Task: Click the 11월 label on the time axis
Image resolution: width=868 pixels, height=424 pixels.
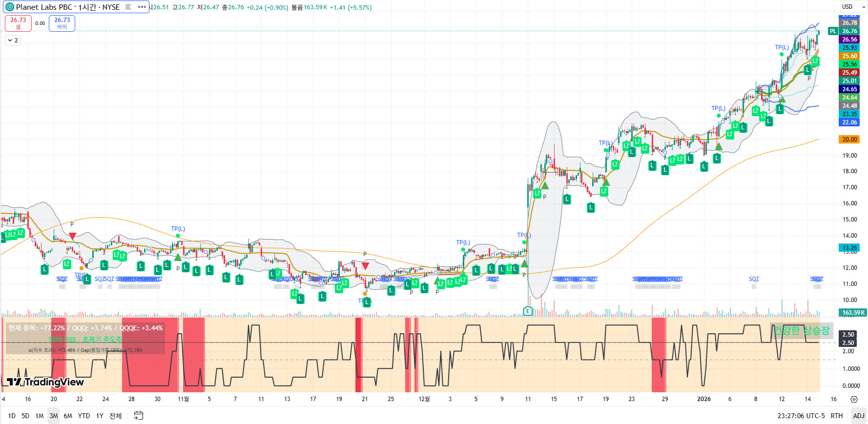Action: (x=183, y=399)
